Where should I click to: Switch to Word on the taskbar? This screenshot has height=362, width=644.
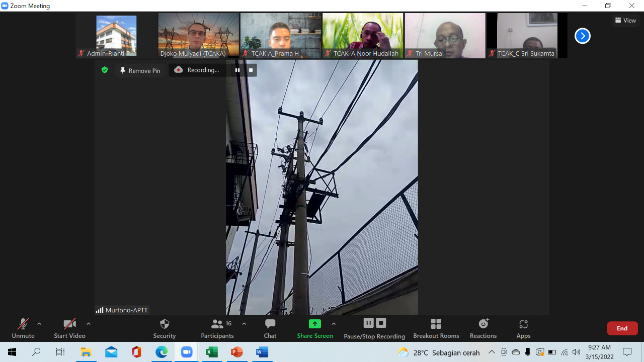click(x=262, y=352)
